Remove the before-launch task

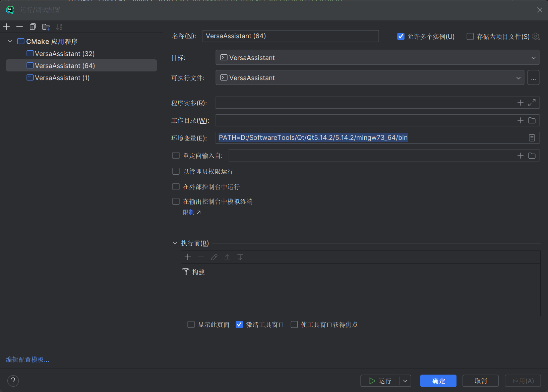[201, 257]
